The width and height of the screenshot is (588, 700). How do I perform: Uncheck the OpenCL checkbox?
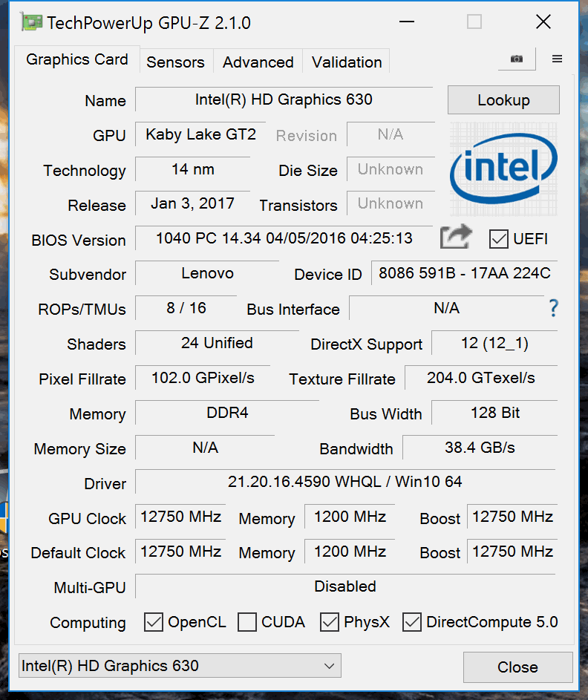pyautogui.click(x=154, y=622)
